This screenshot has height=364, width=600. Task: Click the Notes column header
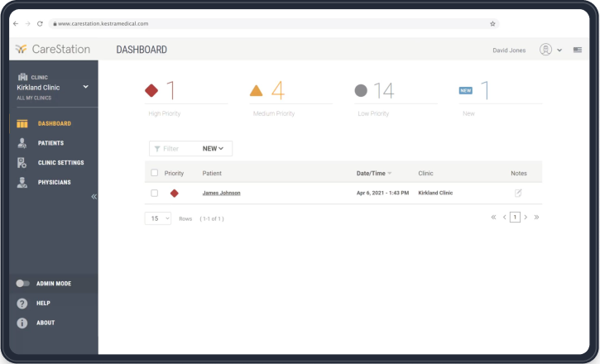[519, 173]
